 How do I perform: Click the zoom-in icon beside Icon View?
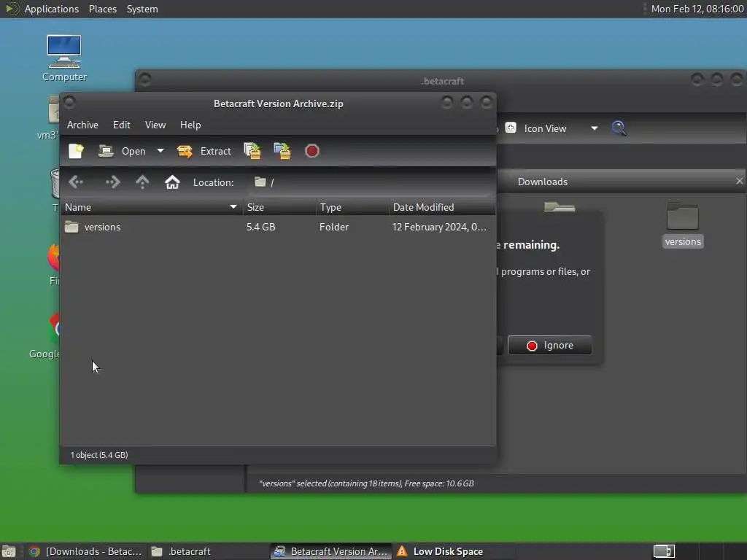[x=511, y=128]
